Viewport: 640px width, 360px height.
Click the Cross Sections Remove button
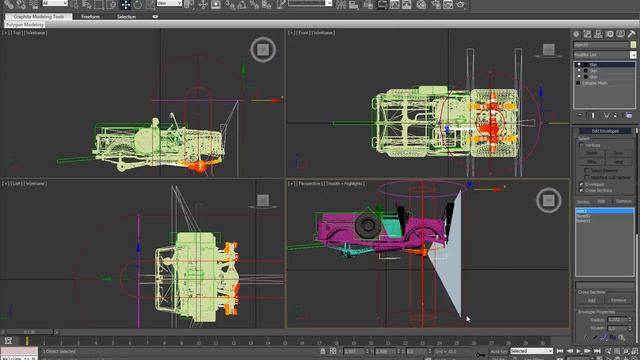pos(618,300)
